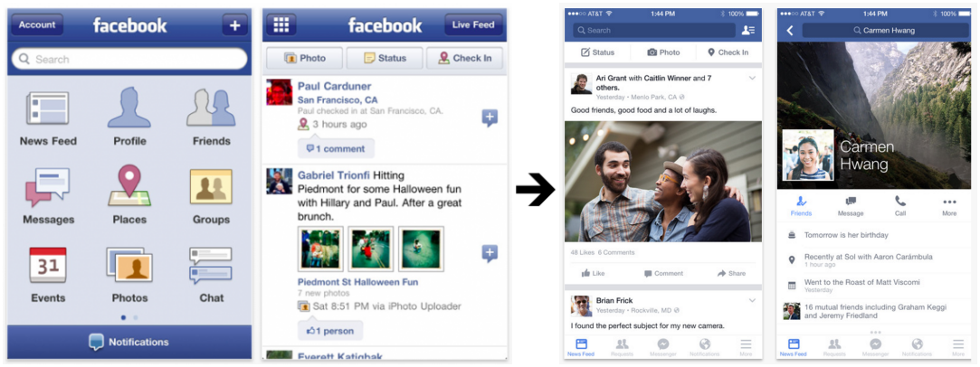The image size is (980, 367).
Task: Toggle the Friends status on Carmen Hwang's profile
Action: [x=801, y=205]
